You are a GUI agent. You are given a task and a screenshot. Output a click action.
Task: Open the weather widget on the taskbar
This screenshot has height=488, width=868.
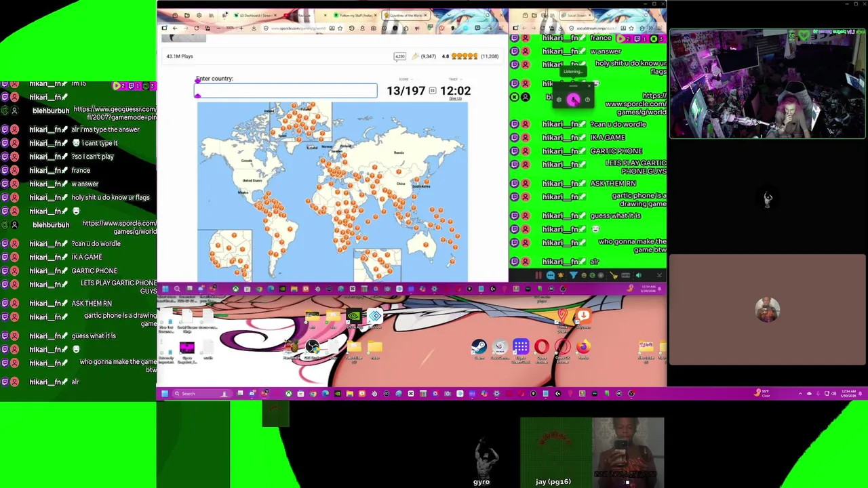pos(762,393)
